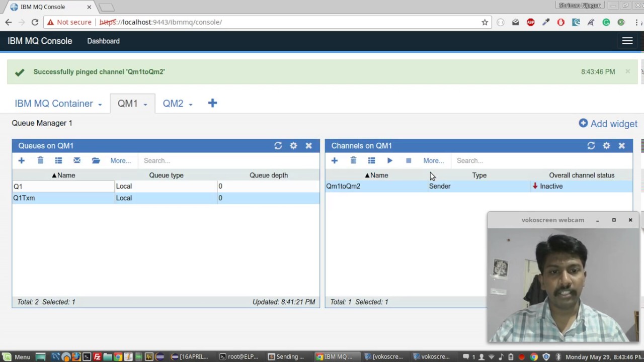Sort channels by Overall channel status
Viewport: 644px width, 362px height.
click(x=582, y=175)
